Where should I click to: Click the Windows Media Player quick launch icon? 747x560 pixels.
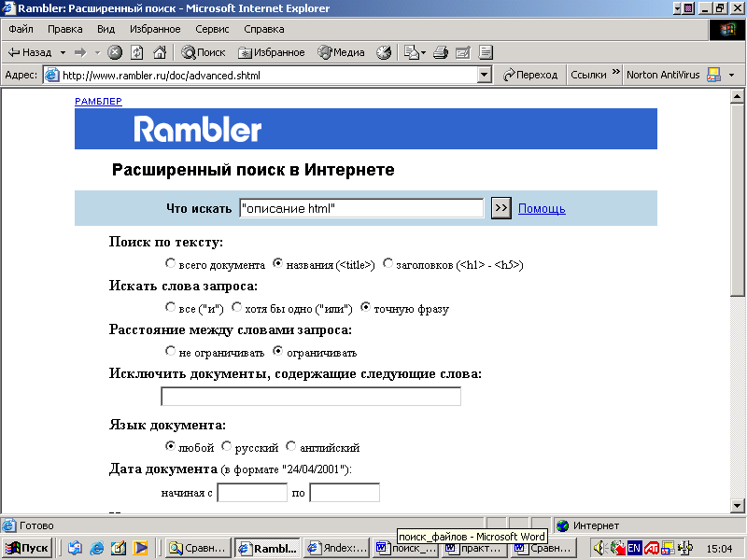[140, 548]
